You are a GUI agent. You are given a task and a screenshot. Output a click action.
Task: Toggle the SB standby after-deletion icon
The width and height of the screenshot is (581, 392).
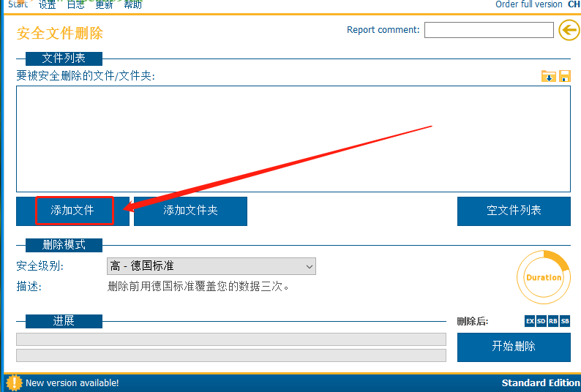point(565,321)
